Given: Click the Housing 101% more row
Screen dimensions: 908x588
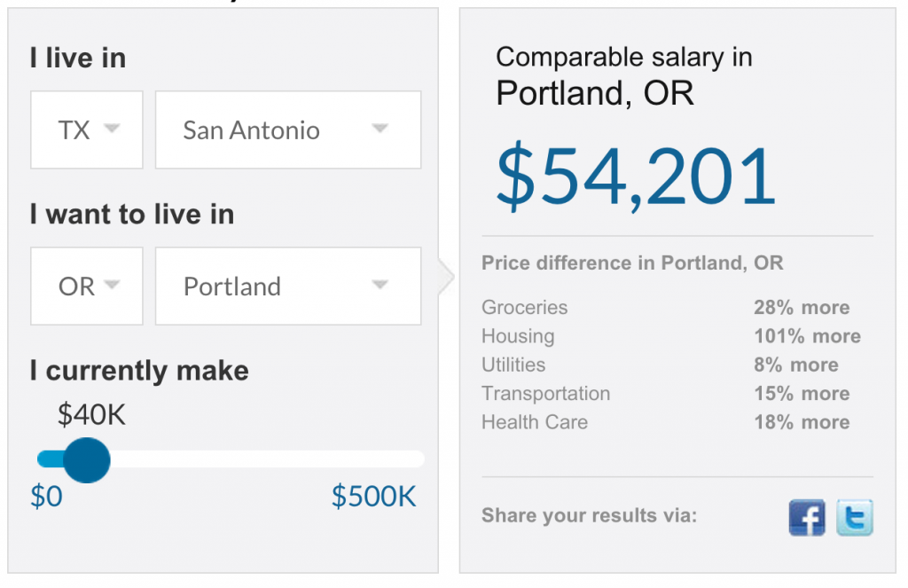Looking at the screenshot, I should pyautogui.click(x=671, y=336).
